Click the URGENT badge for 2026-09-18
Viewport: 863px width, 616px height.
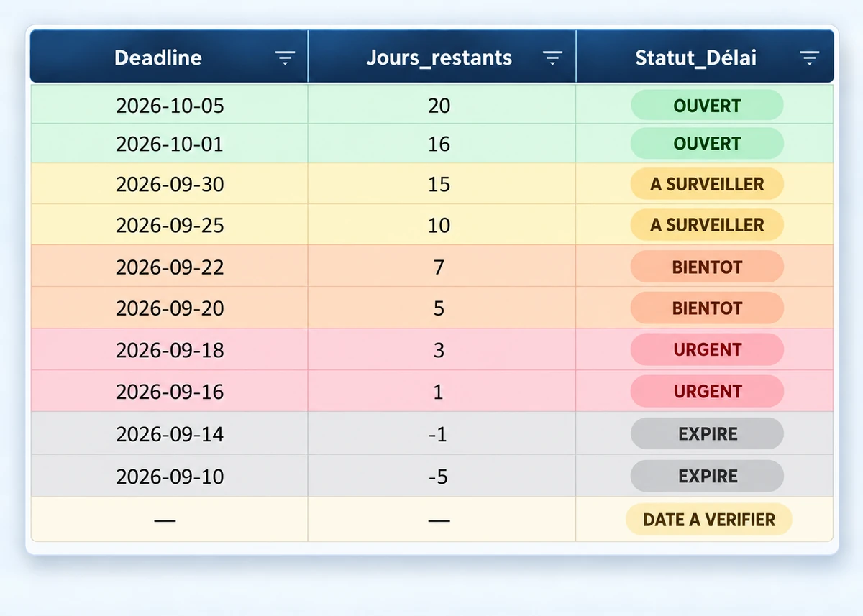[707, 350]
